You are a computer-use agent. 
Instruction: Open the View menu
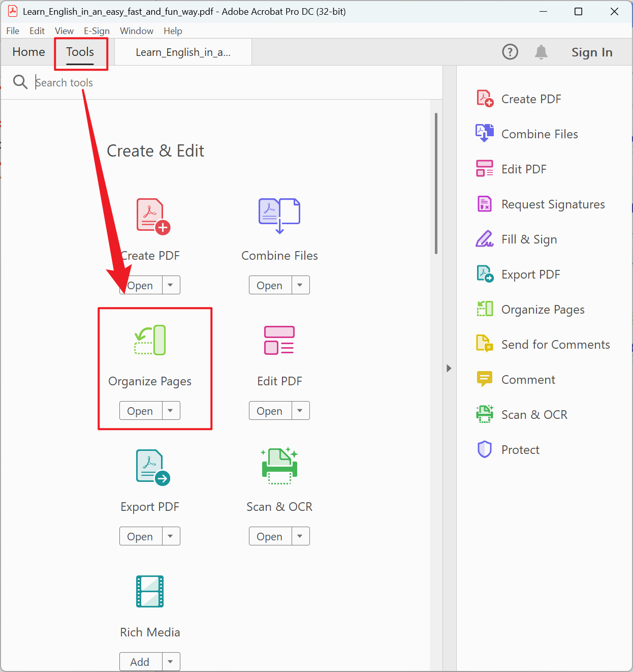[64, 31]
